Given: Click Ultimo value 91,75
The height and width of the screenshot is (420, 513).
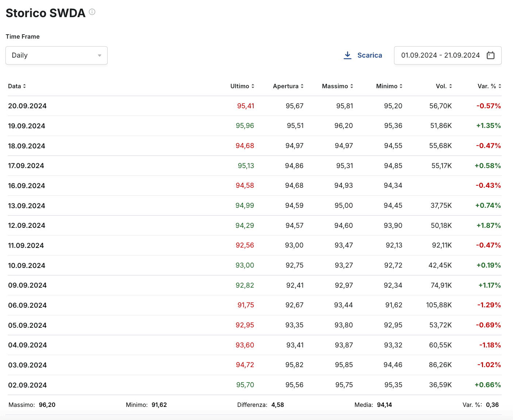Looking at the screenshot, I should pyautogui.click(x=246, y=305).
